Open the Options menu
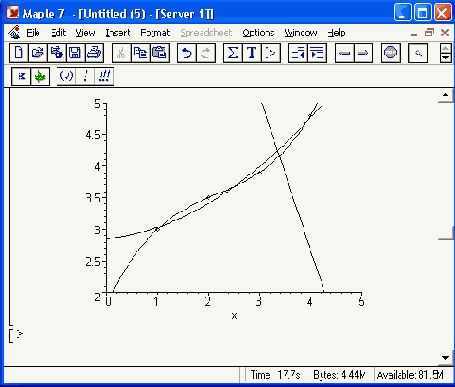The image size is (455, 387). pyautogui.click(x=258, y=33)
